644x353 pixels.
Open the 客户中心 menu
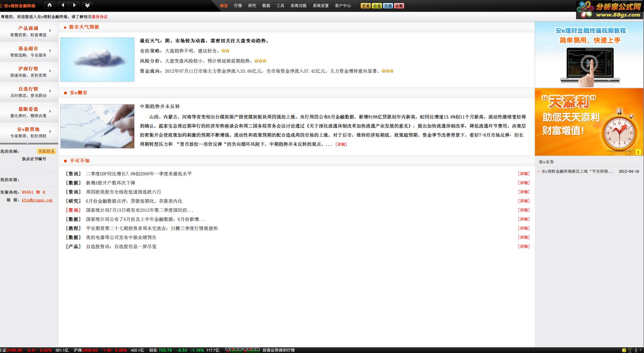point(343,6)
